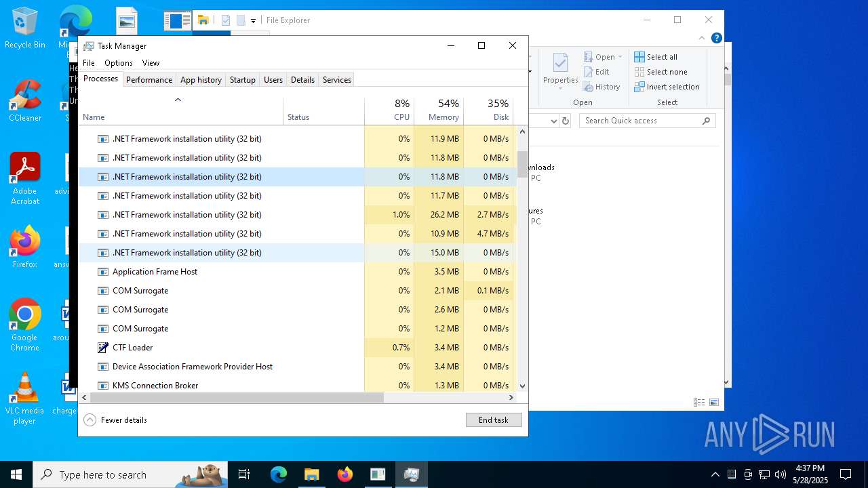868x488 pixels.
Task: Click Edit in File Explorer ribbon
Action: point(596,72)
